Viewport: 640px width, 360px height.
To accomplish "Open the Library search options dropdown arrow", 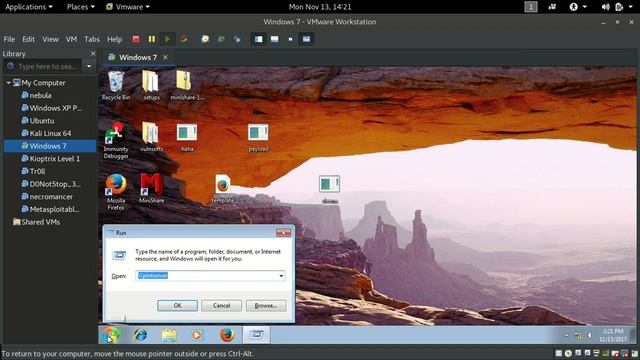I will pos(89,66).
